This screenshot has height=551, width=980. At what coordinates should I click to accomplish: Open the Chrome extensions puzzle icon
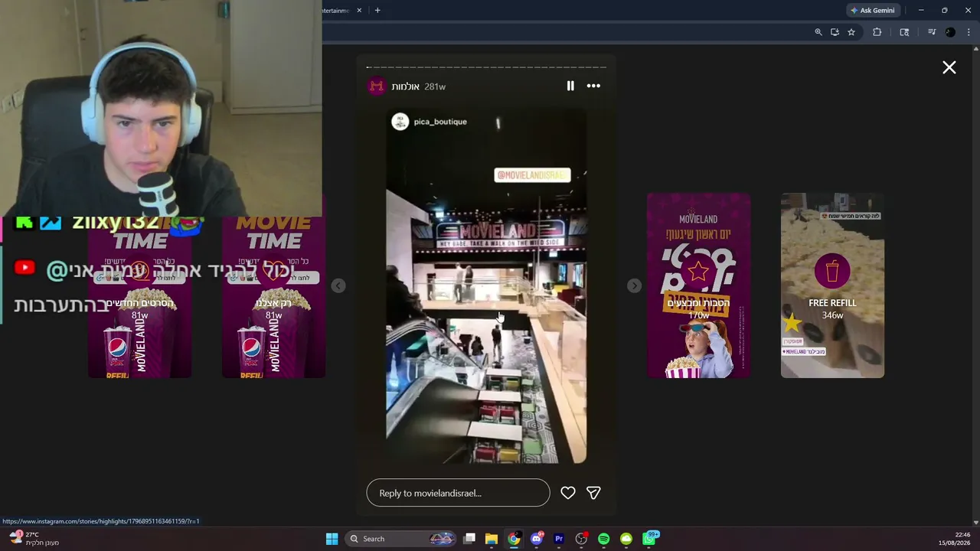click(877, 32)
